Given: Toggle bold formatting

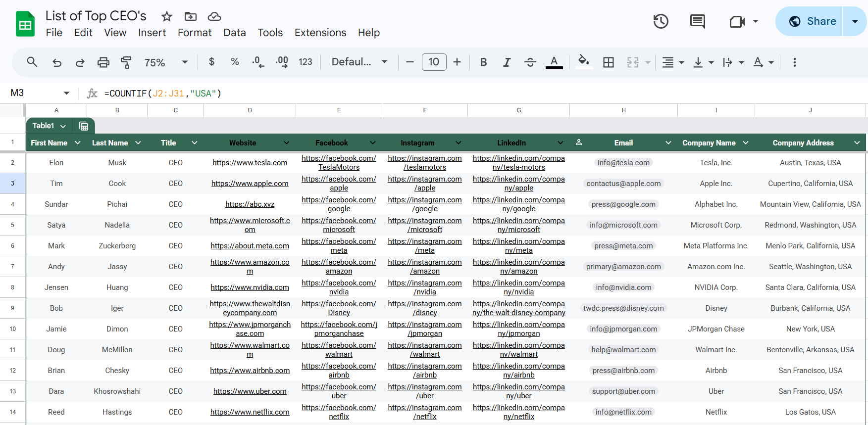Looking at the screenshot, I should pyautogui.click(x=484, y=62).
